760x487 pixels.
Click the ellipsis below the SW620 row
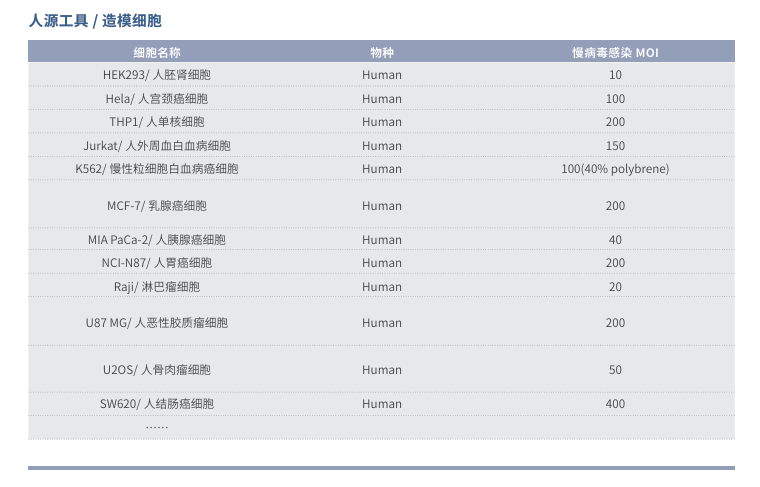tap(157, 427)
